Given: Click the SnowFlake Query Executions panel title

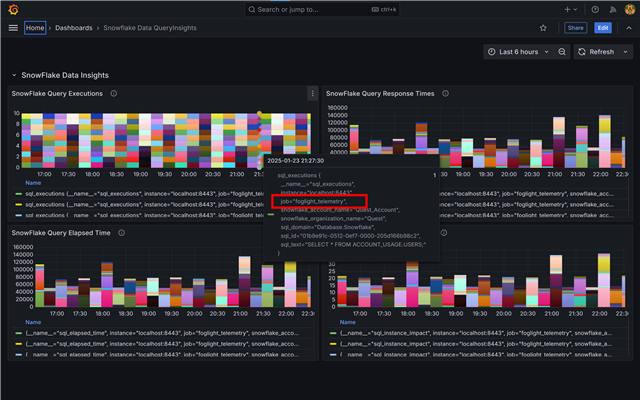Looking at the screenshot, I should (57, 93).
